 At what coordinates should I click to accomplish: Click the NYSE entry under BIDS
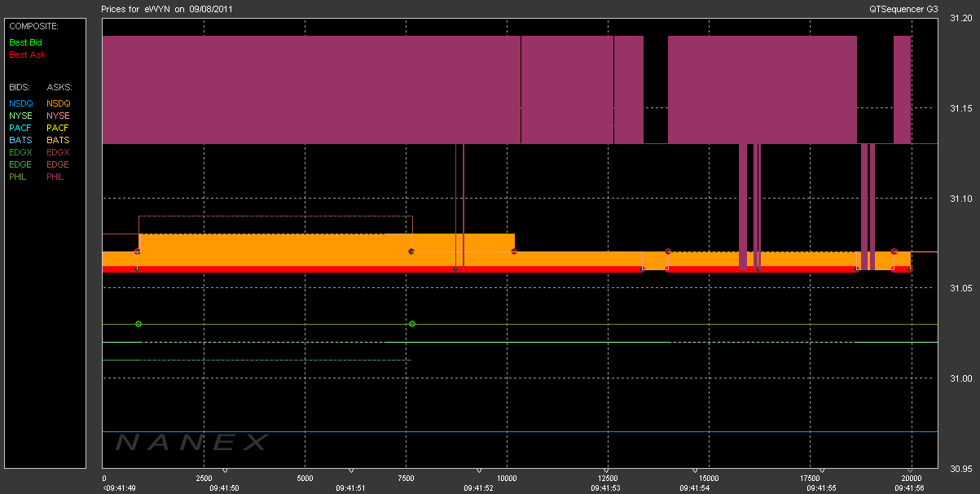pos(20,116)
